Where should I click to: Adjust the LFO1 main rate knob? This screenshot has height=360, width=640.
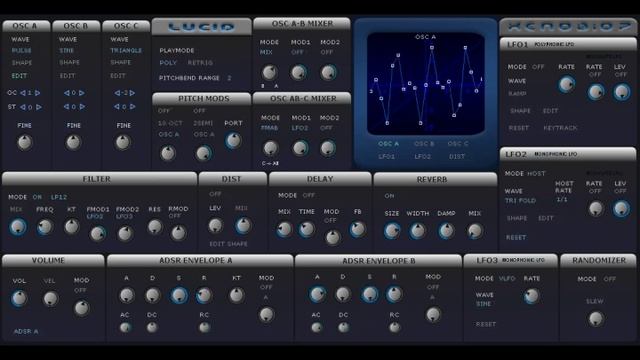pos(566,84)
